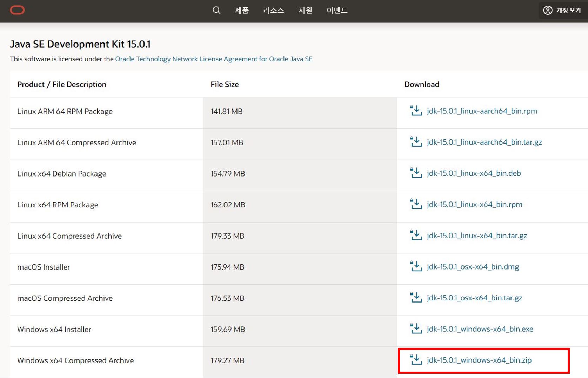588x378 pixels.
Task: Download jdk-15.0.1_linux-x64_bin.deb
Action: coord(474,173)
